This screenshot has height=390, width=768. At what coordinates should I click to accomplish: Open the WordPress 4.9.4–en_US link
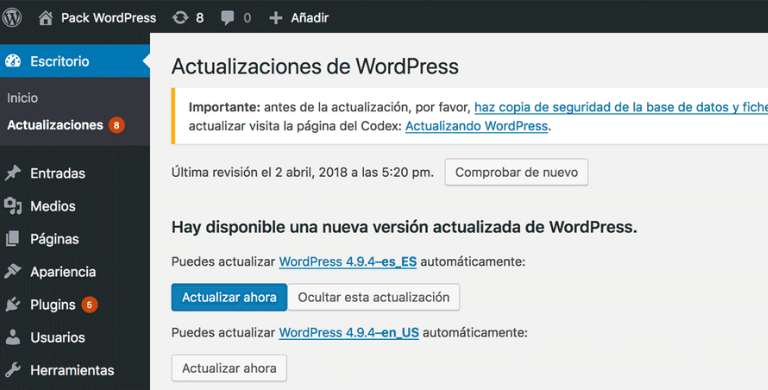pyautogui.click(x=349, y=333)
